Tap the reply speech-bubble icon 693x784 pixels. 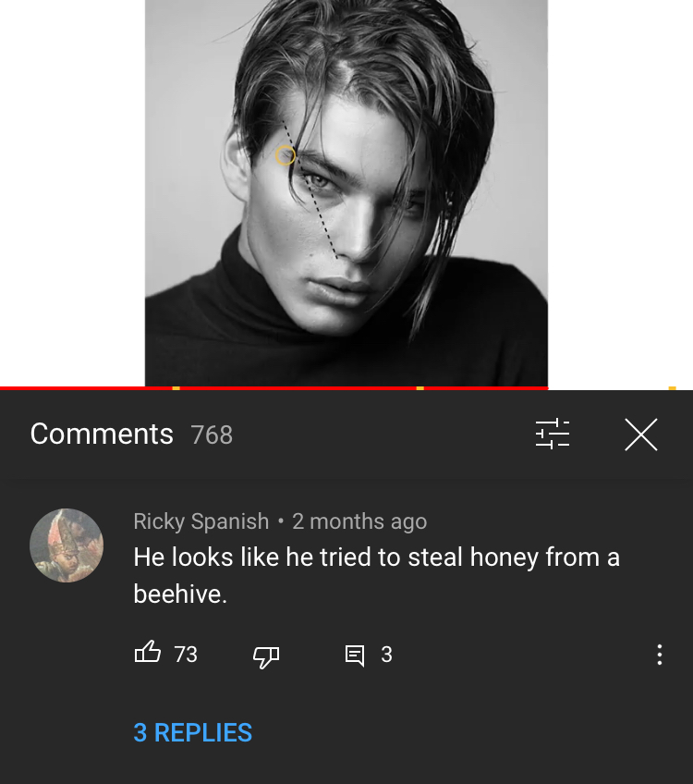[355, 655]
